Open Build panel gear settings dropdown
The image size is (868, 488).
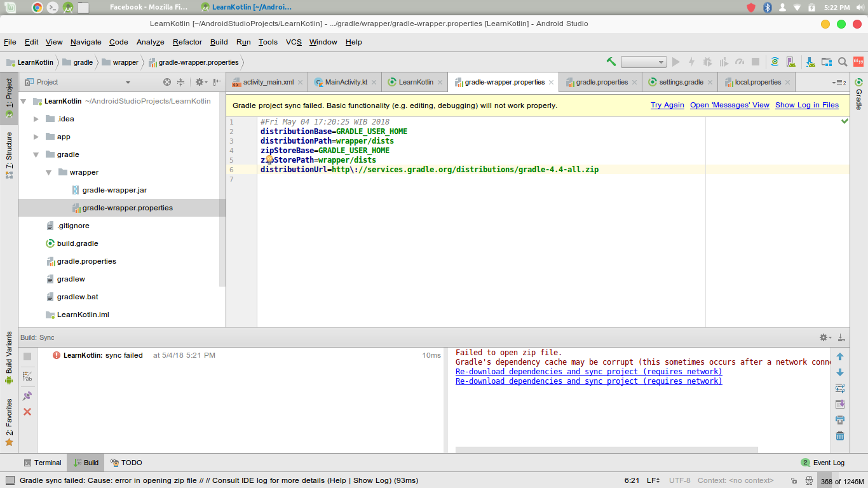825,337
